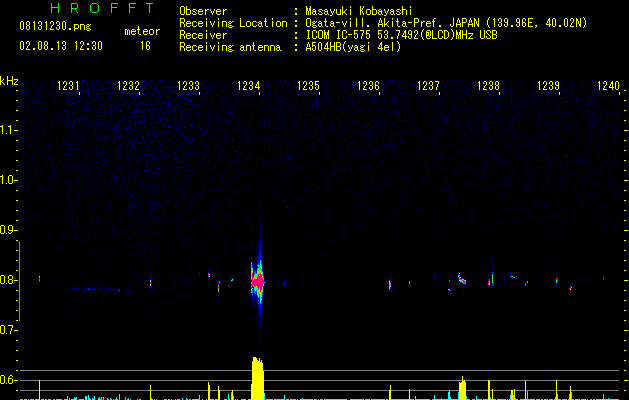Click observer name Masayuki Kobayashi
Viewport: 629px width, 400px height.
[x=359, y=11]
